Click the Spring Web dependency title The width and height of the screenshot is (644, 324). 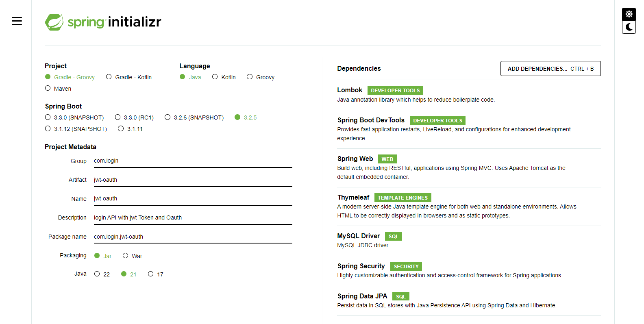tap(355, 159)
